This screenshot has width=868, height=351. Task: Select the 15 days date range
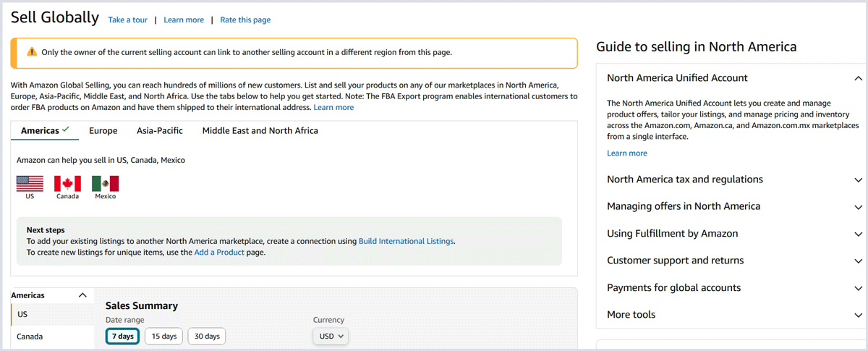click(x=163, y=337)
